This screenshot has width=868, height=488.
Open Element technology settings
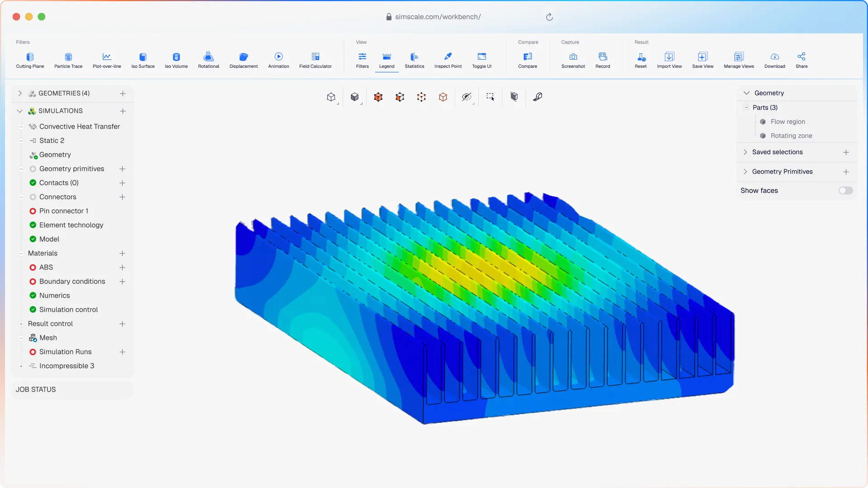(x=71, y=225)
